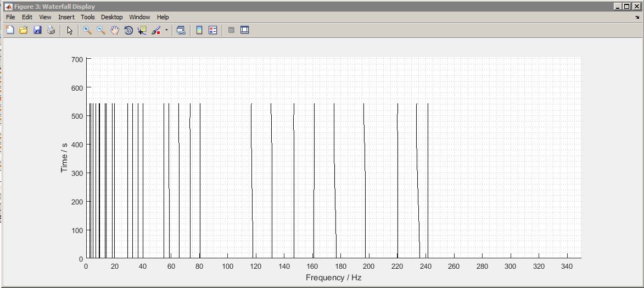Click the Open File folder icon

pyautogui.click(x=23, y=30)
